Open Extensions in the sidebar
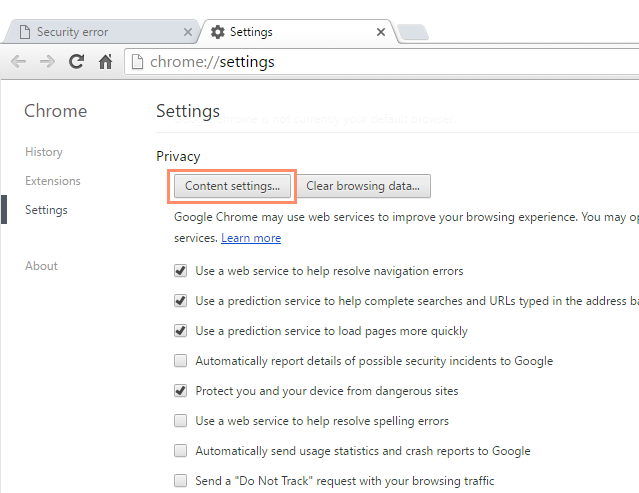The width and height of the screenshot is (639, 493). tap(53, 181)
